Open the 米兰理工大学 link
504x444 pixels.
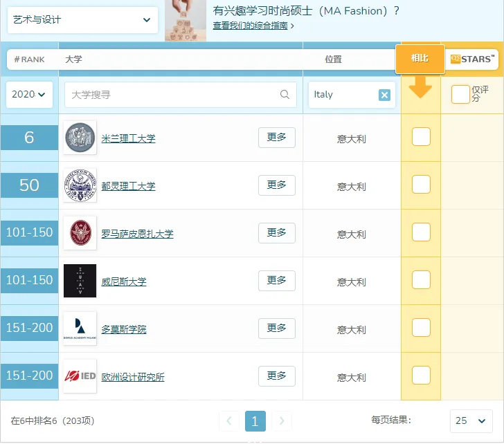128,139
